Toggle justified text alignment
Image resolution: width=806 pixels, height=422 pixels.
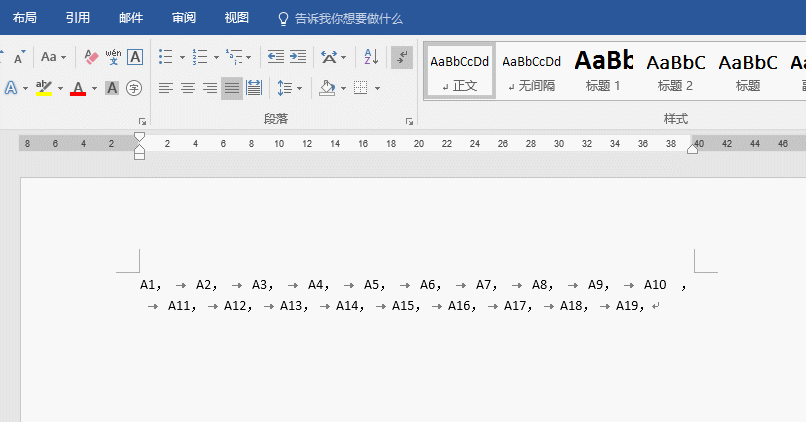232,88
